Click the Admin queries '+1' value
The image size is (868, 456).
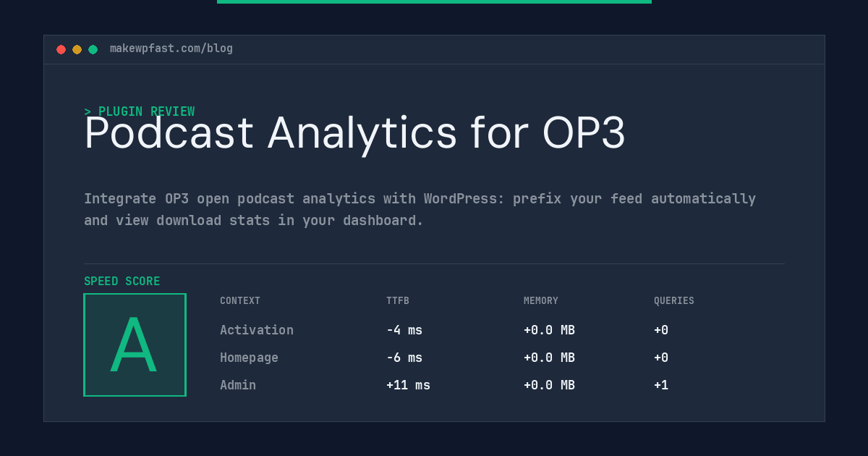661,385
